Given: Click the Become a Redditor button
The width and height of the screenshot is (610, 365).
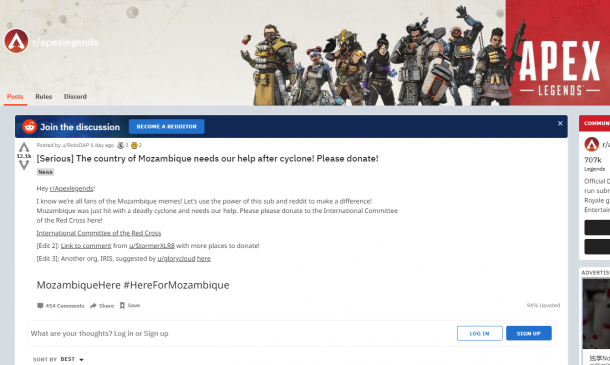Looking at the screenshot, I should coord(167,126).
